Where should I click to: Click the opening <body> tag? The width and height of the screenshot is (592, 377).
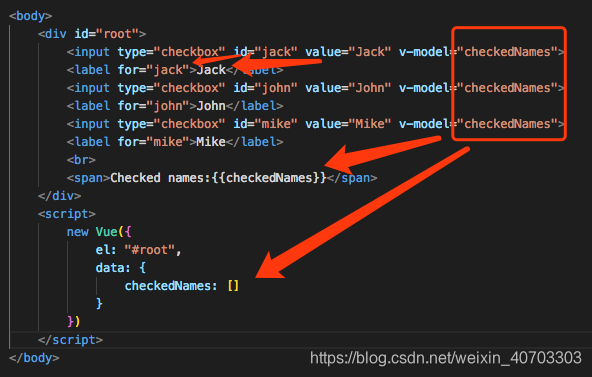pyautogui.click(x=30, y=16)
